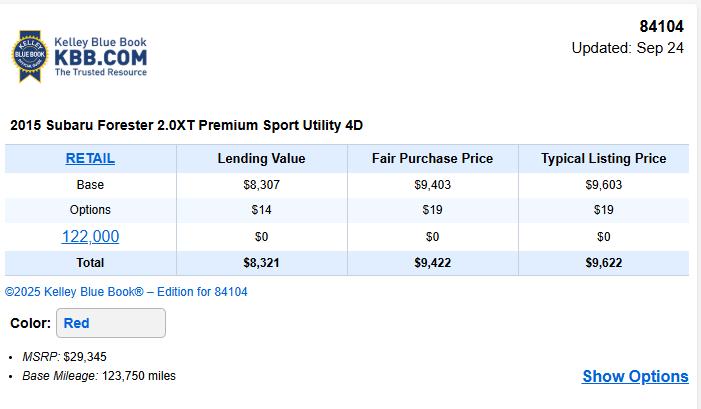Viewport: 701px width, 409px height.
Task: Click the zip code 84104
Action: click(661, 27)
